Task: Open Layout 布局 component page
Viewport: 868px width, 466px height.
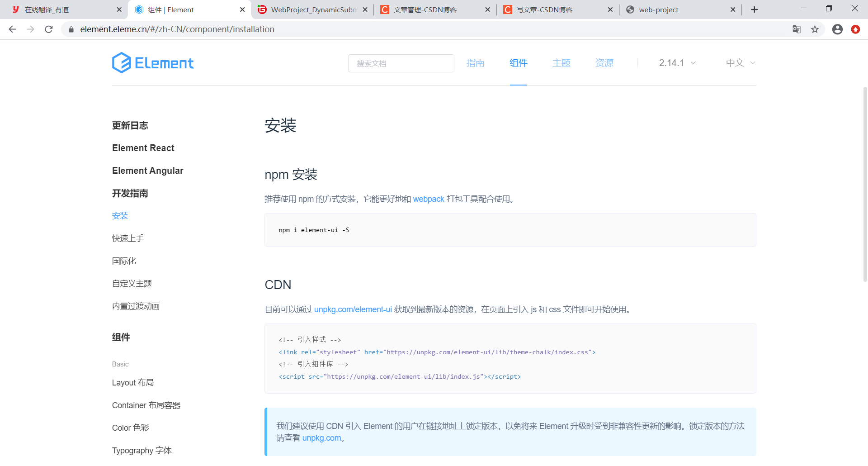Action: click(x=133, y=383)
